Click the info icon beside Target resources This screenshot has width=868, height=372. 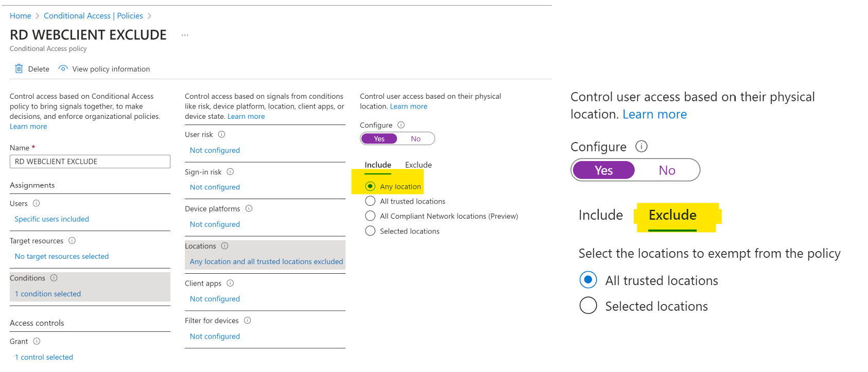tap(72, 240)
